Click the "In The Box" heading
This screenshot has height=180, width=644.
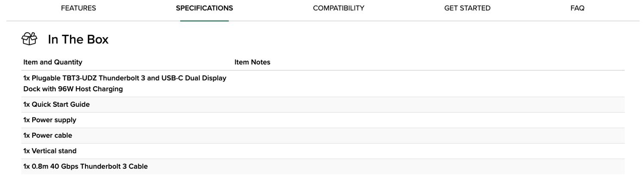pyautogui.click(x=78, y=39)
